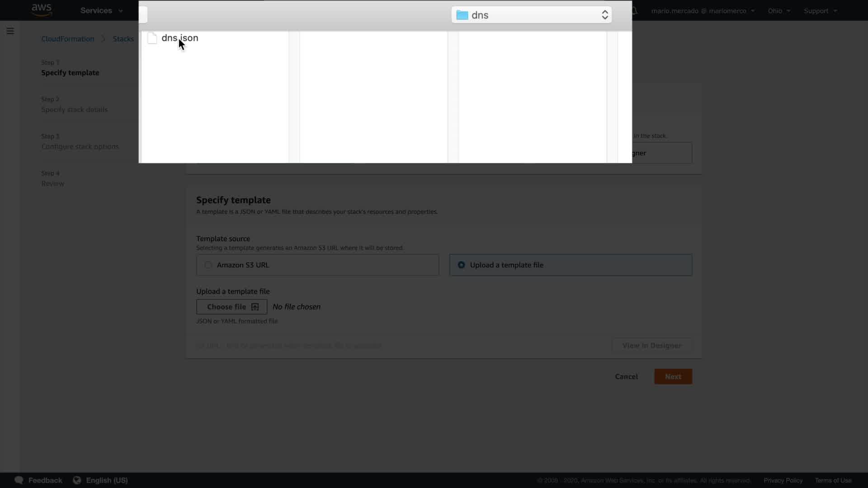Click the Feedback speech bubble icon
The height and width of the screenshot is (488, 868).
click(x=19, y=480)
